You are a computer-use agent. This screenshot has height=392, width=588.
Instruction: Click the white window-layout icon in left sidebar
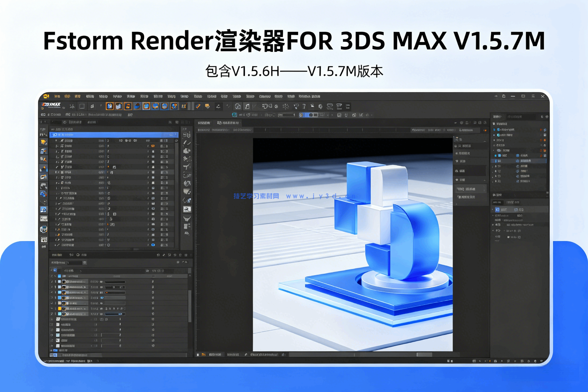pos(44,240)
